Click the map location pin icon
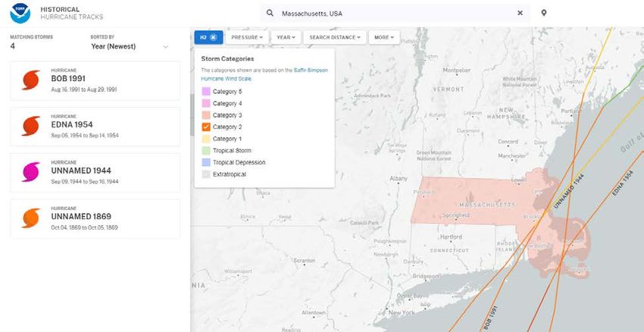 tap(544, 13)
